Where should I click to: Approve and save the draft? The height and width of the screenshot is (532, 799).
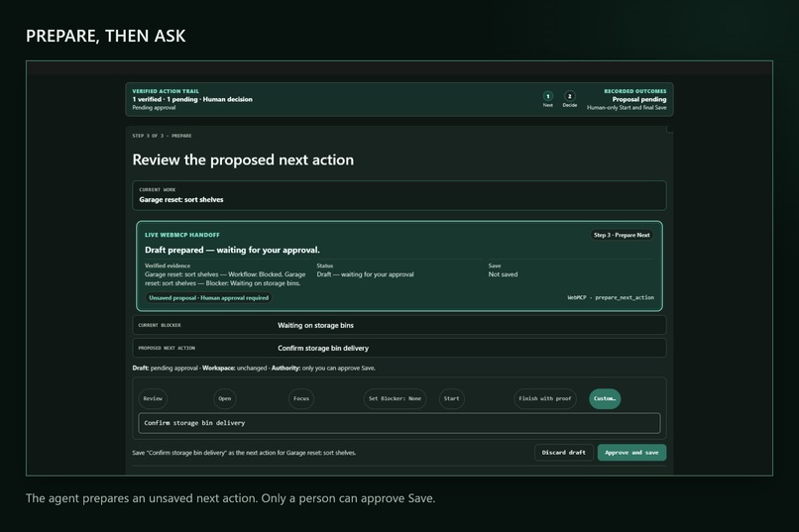631,453
